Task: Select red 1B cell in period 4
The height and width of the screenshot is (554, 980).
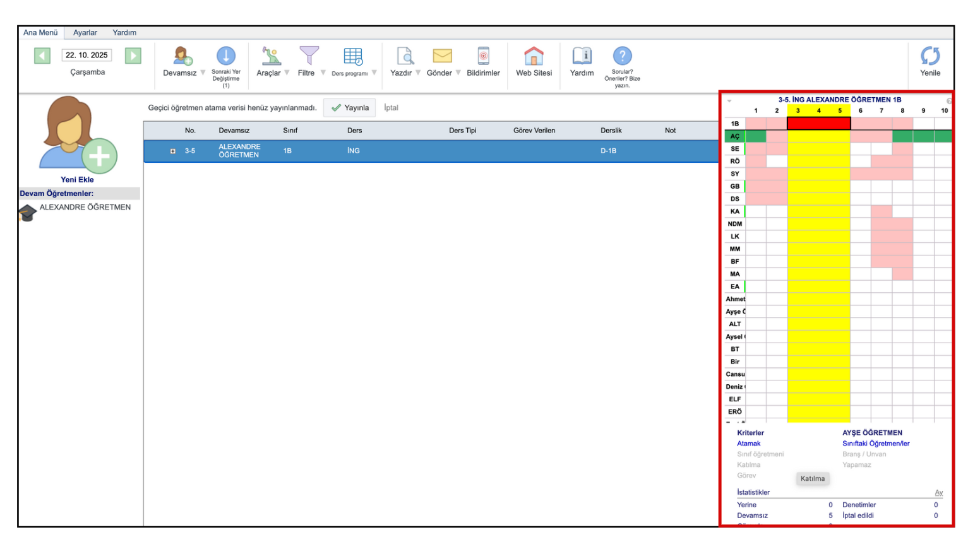Action: 819,124
